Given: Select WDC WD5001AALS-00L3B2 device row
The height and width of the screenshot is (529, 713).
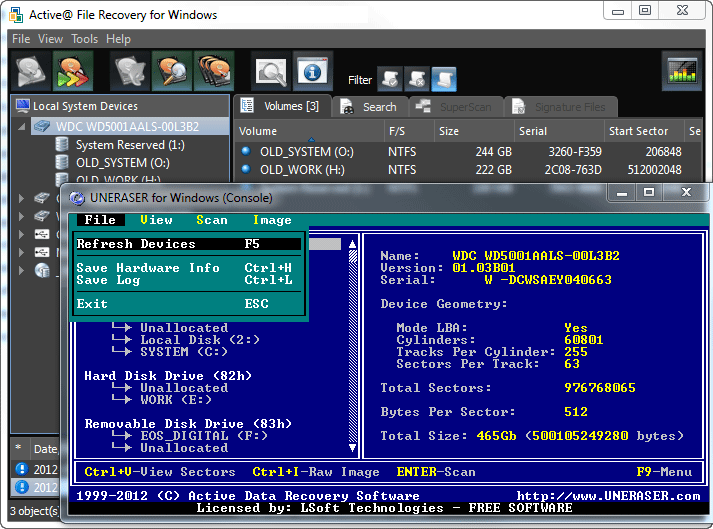Looking at the screenshot, I should [130, 126].
